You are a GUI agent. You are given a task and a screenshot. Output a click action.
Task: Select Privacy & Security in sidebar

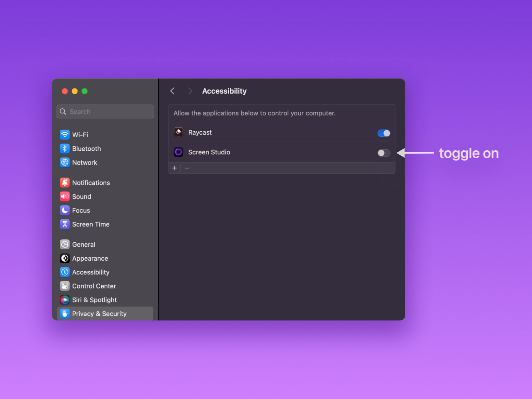[x=99, y=314]
